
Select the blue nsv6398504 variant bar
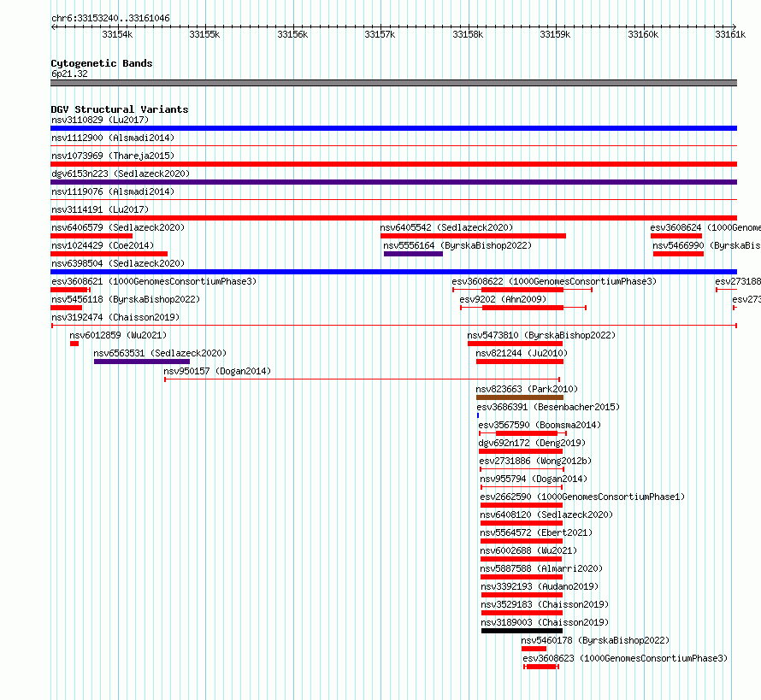pyautogui.click(x=393, y=272)
